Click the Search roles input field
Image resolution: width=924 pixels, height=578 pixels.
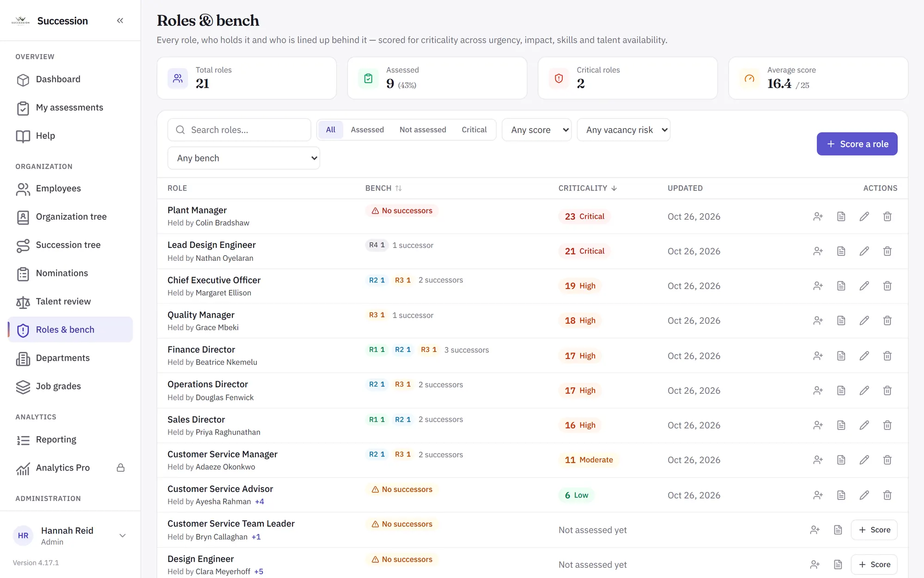coord(239,130)
